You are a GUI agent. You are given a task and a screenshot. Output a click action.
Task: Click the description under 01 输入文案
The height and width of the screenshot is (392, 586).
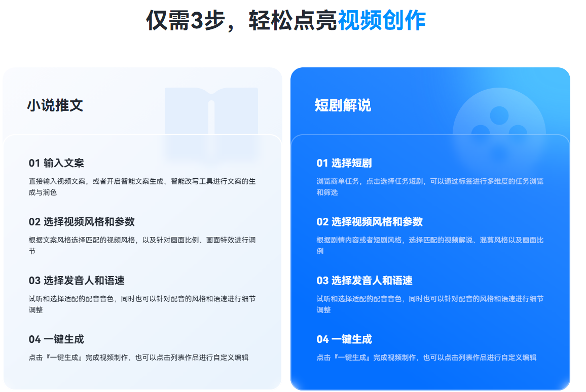pyautogui.click(x=142, y=186)
